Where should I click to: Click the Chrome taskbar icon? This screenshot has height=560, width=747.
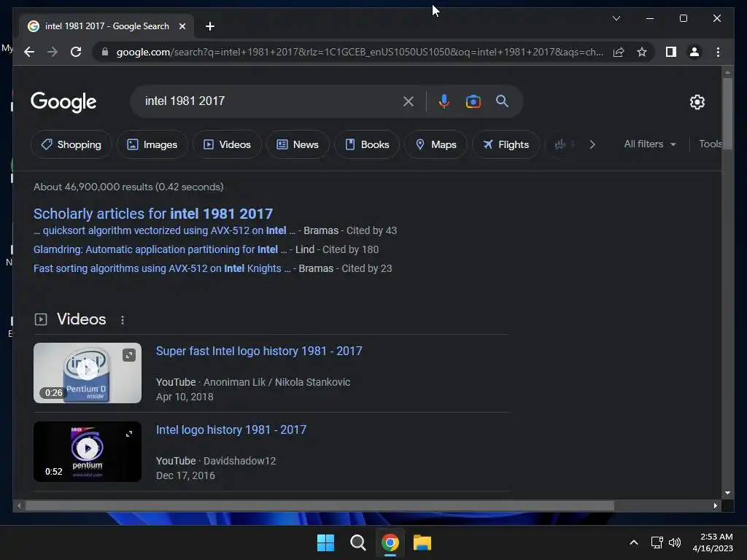tap(390, 542)
